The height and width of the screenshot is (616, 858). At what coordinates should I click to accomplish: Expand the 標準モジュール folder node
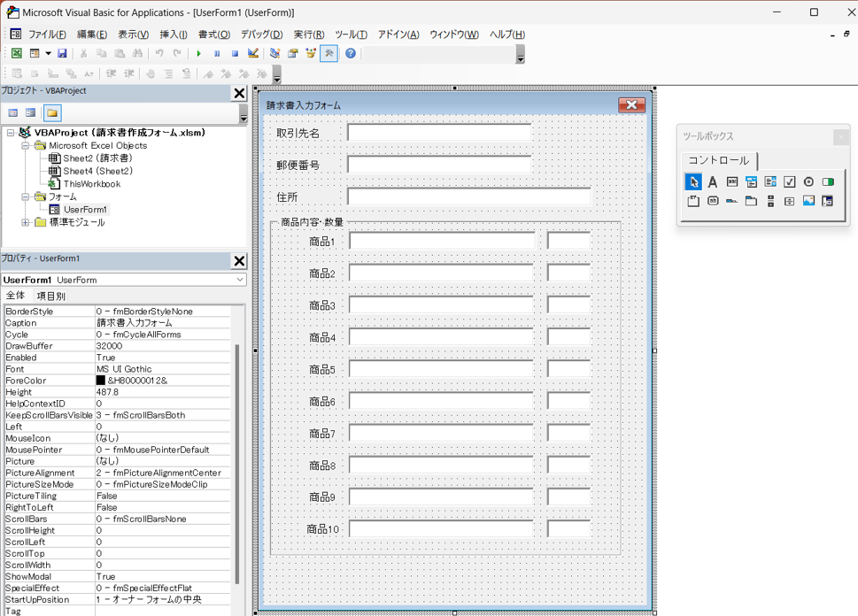click(x=26, y=222)
